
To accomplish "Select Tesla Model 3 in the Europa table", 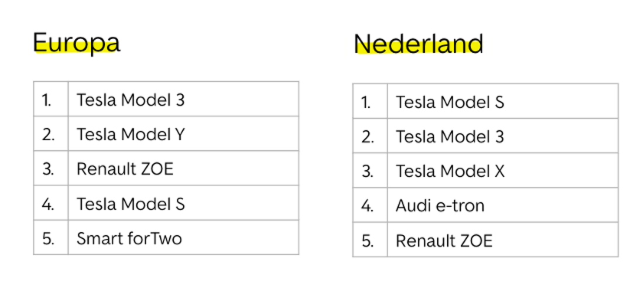I will pos(131,100).
